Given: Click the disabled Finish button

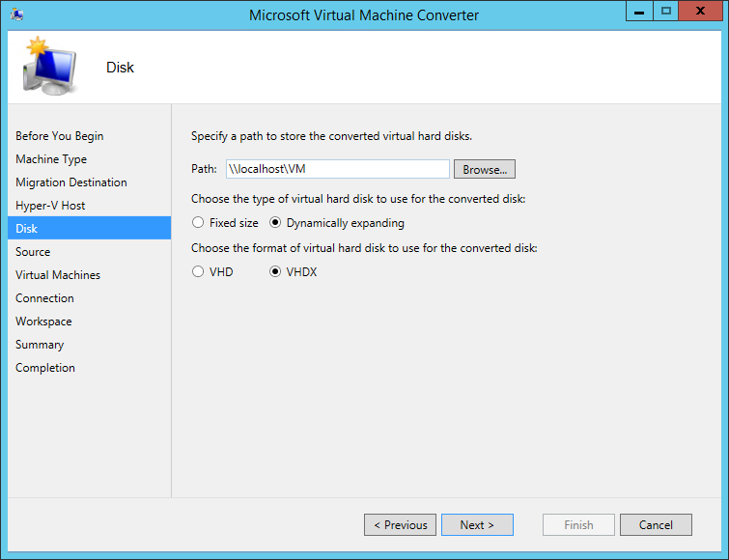Looking at the screenshot, I should point(578,524).
